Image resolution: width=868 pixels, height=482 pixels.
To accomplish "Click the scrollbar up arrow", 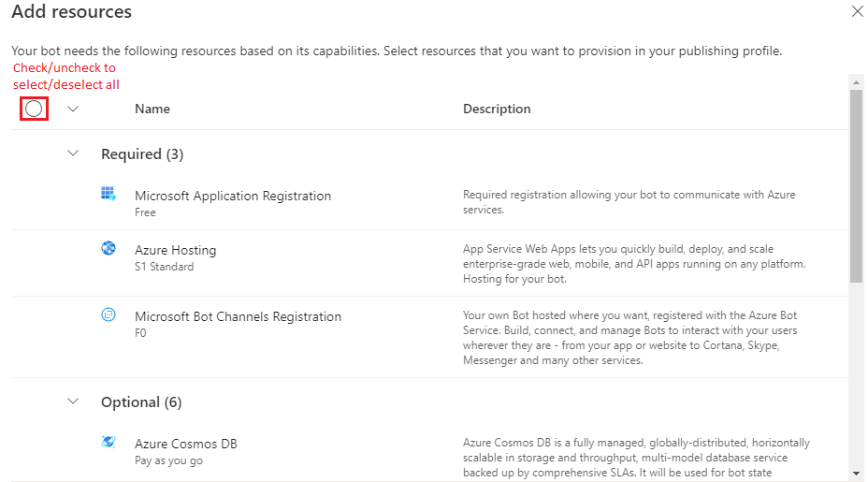I will pos(856,82).
